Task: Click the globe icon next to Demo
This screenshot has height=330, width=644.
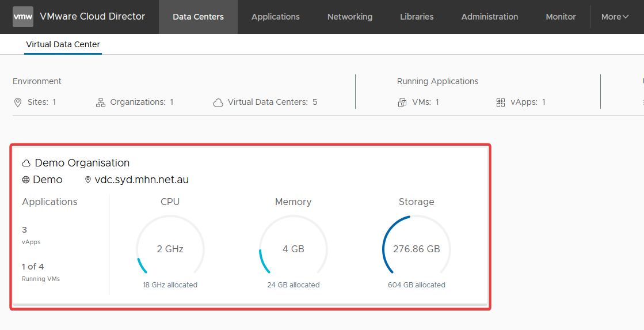Action: [26, 180]
